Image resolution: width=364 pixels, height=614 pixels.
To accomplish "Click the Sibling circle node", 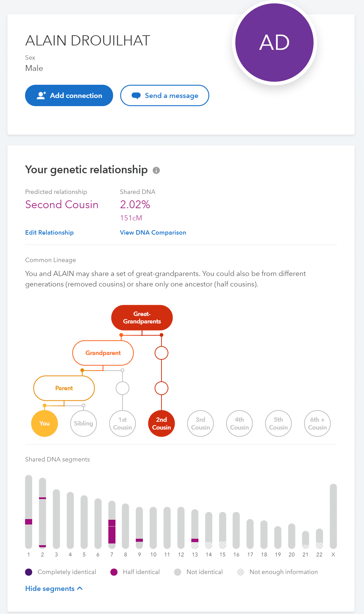I will 83,423.
